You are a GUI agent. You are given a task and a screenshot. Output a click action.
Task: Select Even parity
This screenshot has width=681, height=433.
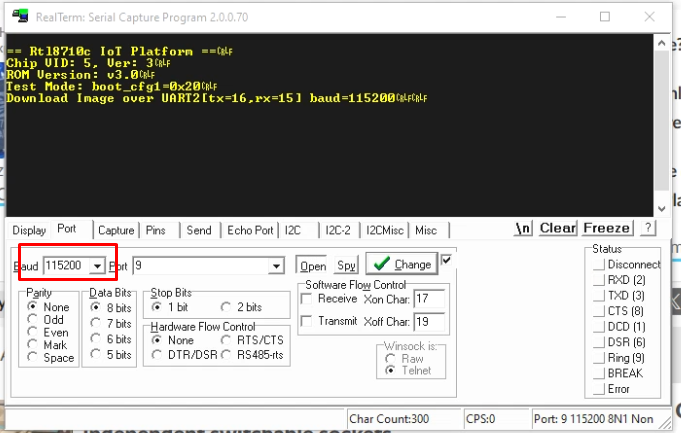click(x=48, y=333)
